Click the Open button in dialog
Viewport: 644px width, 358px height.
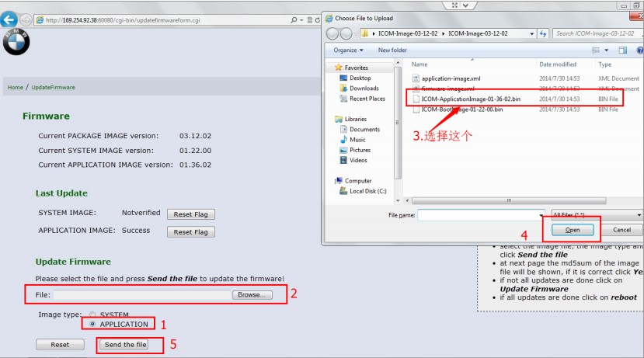pyautogui.click(x=573, y=230)
